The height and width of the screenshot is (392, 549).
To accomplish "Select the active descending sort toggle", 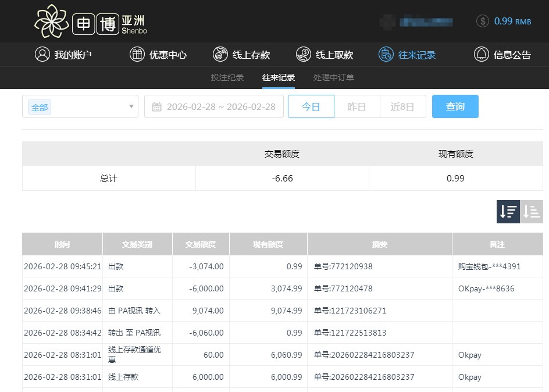I will [x=508, y=212].
